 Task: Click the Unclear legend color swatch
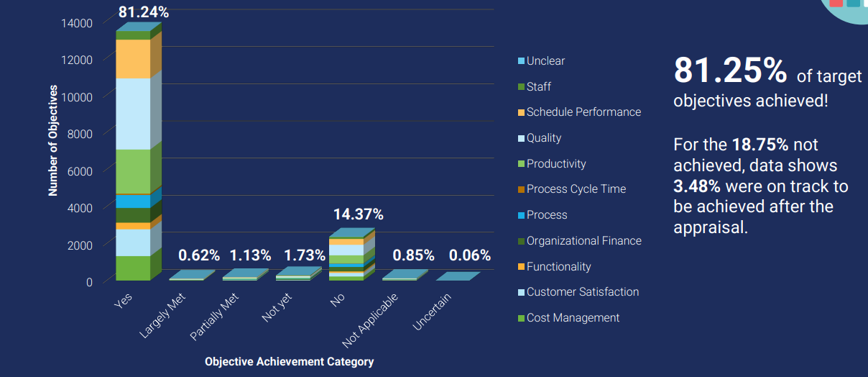tap(521, 61)
